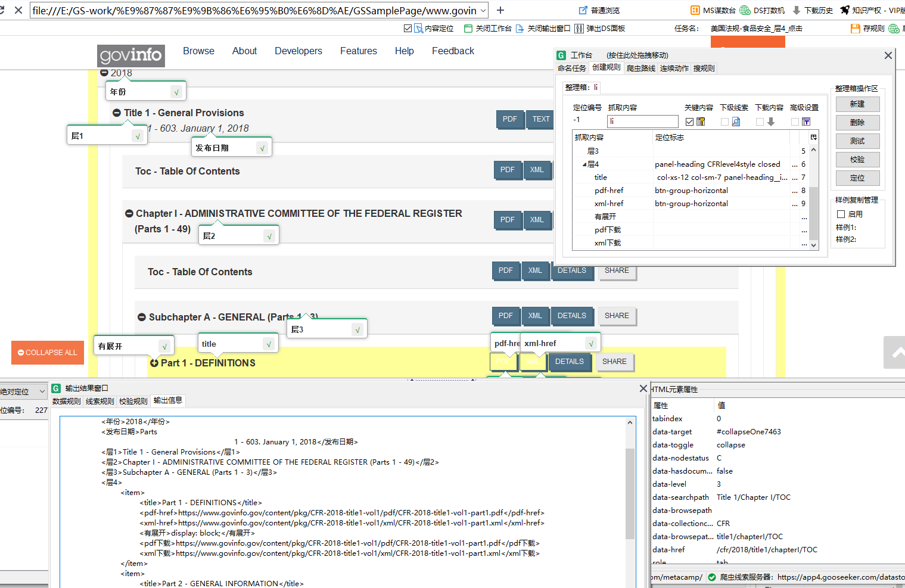905x588 pixels.
Task: Collapse Subchapter A - GENERAL section
Action: [x=142, y=317]
